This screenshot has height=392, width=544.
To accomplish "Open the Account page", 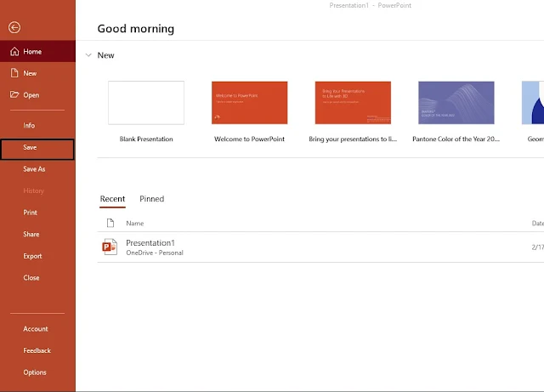I will (37, 329).
